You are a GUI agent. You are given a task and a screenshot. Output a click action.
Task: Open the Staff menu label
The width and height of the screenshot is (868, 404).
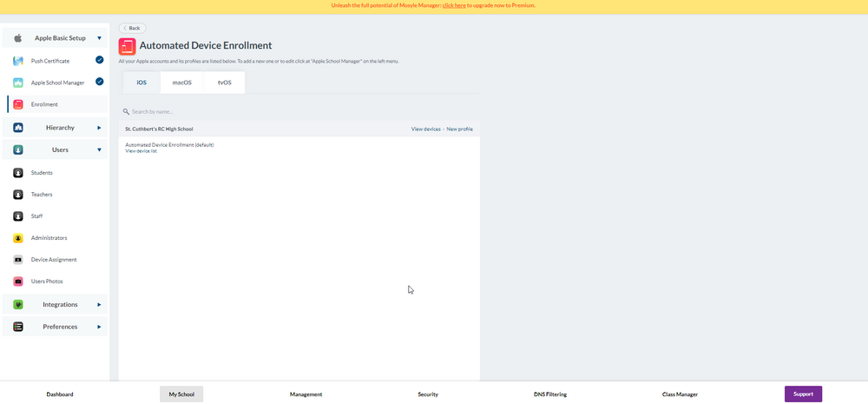(x=36, y=216)
